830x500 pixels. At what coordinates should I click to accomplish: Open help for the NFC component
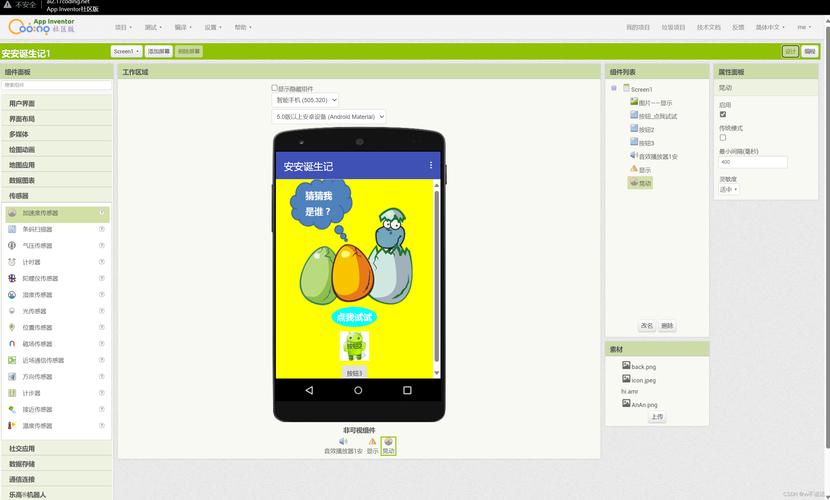point(102,360)
